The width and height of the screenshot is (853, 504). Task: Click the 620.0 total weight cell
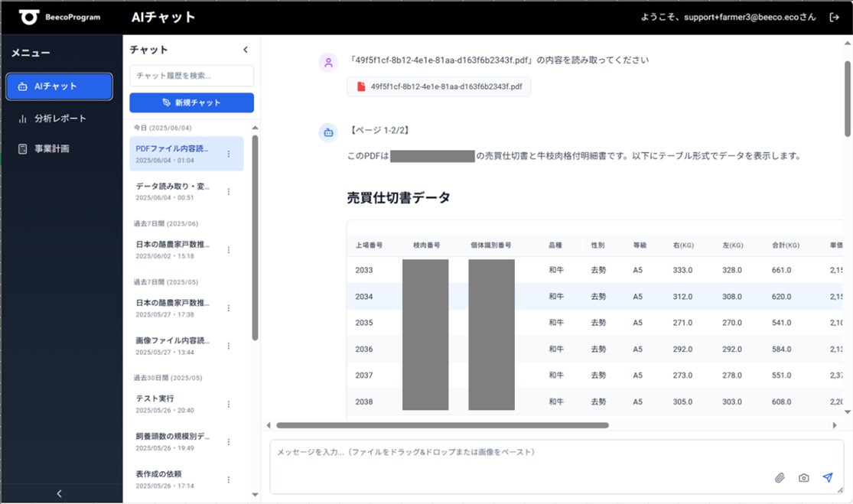(781, 297)
